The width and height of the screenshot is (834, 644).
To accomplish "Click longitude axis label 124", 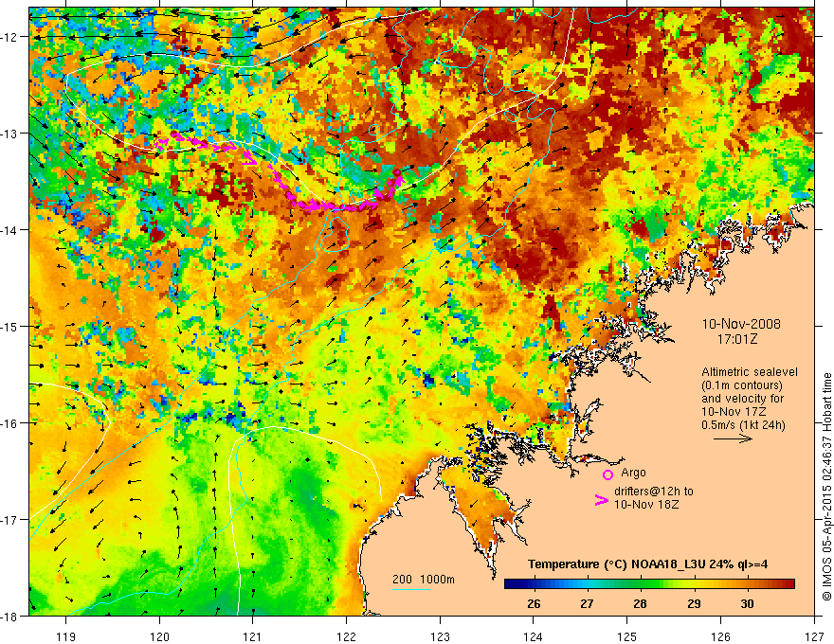I will click(534, 636).
